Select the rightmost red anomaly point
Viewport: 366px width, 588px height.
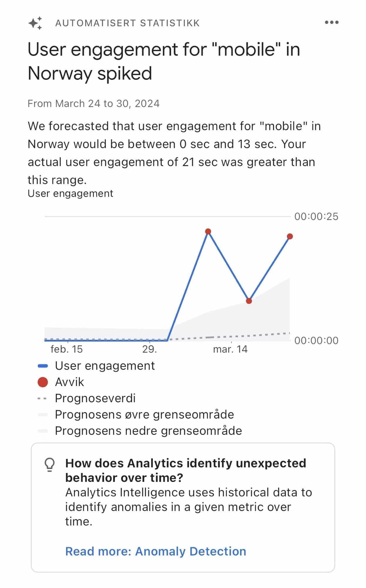[290, 236]
